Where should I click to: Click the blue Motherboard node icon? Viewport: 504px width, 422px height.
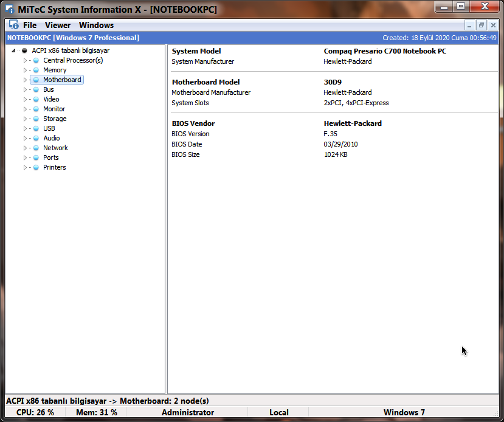[36, 80]
